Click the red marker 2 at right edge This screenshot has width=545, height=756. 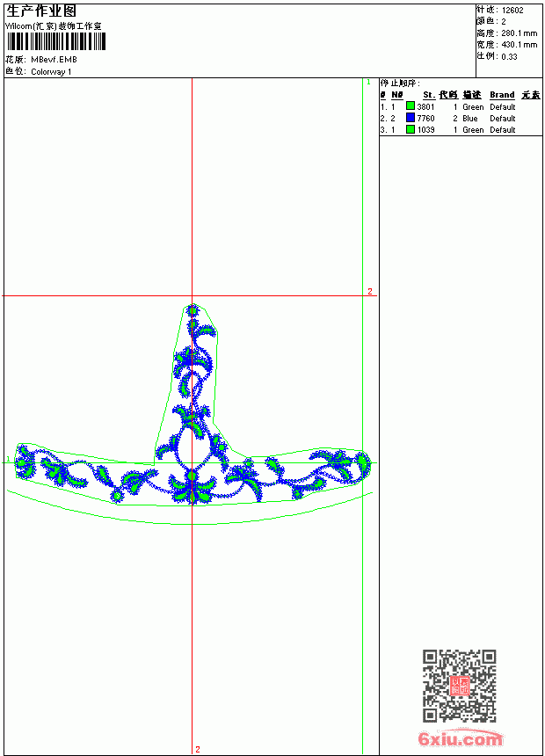tap(370, 291)
